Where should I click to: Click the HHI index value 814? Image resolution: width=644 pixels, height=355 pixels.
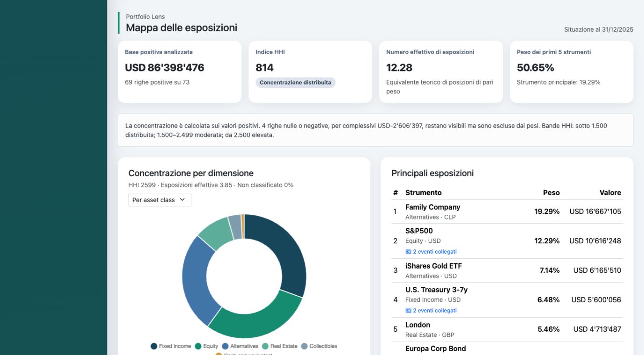(264, 68)
